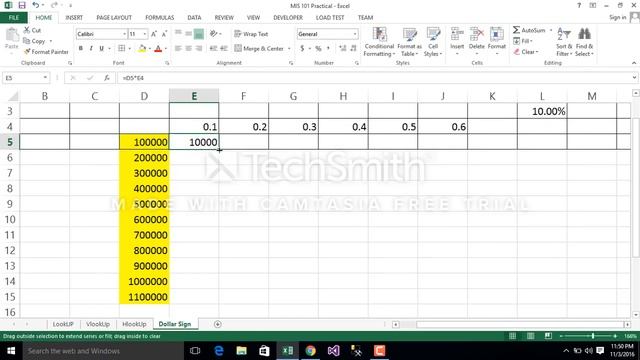
Task: Toggle Align Left in Alignment group
Action: point(178,49)
